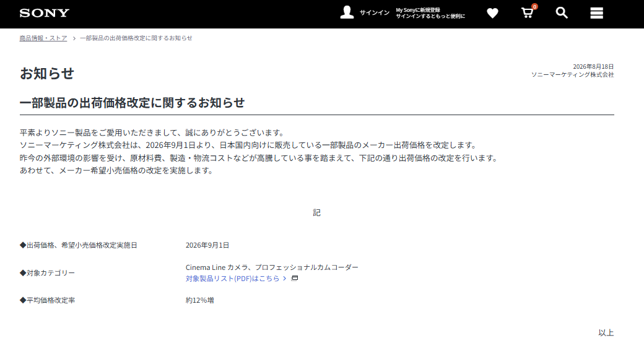Click the sentence starting あわせて、メーカー希望小売価格
The height and width of the screenshot is (356, 644).
tap(117, 170)
